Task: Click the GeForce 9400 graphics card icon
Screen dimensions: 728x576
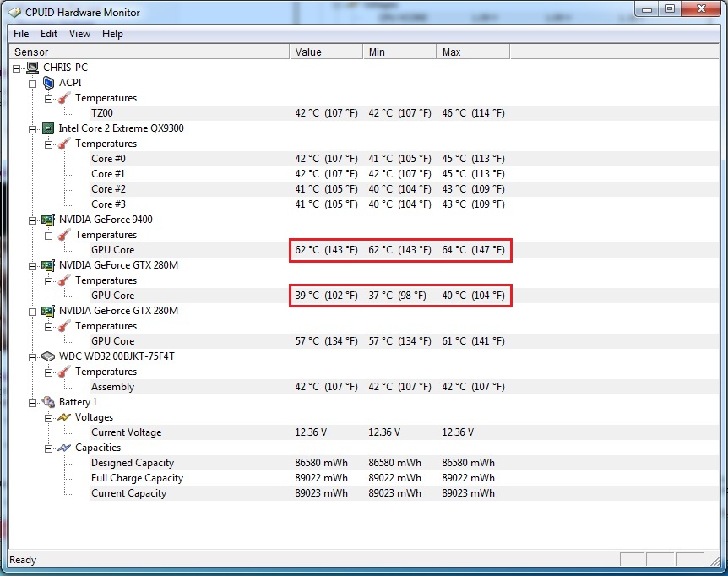Action: tap(48, 220)
